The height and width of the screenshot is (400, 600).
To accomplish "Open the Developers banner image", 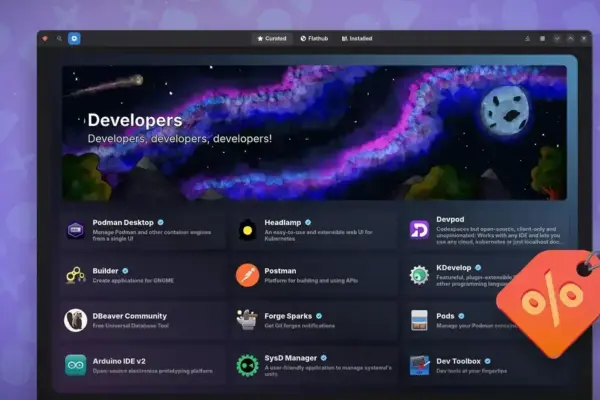I will coord(314,133).
